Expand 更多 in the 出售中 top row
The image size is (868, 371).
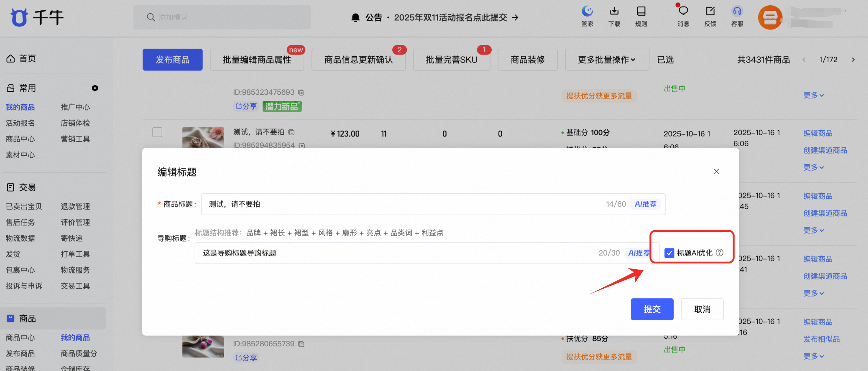(x=813, y=95)
